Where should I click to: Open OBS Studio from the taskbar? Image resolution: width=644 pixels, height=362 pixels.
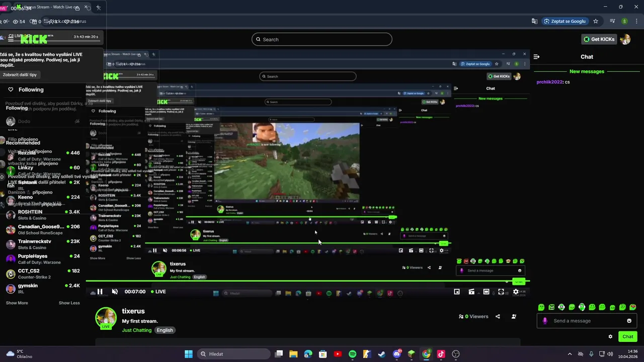tap(456, 354)
